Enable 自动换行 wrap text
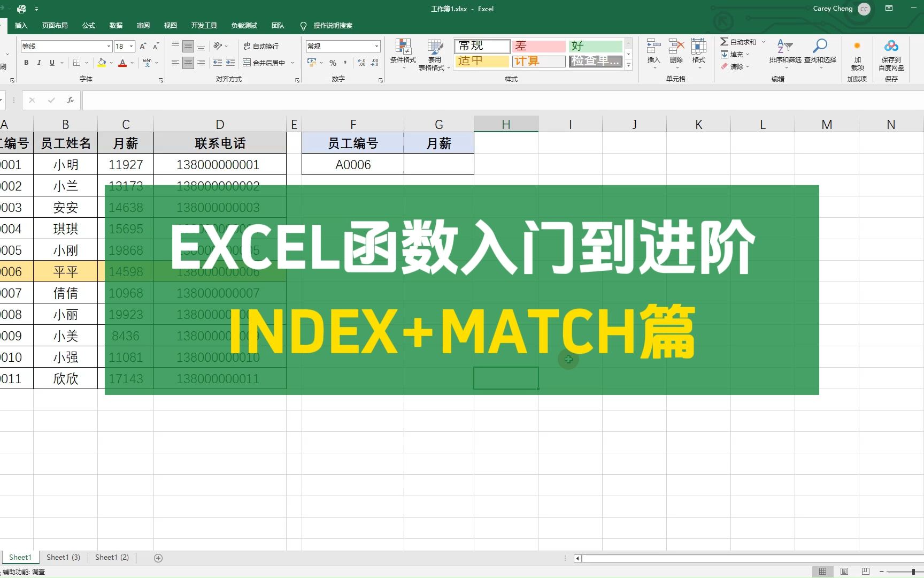The image size is (924, 578). [x=260, y=46]
